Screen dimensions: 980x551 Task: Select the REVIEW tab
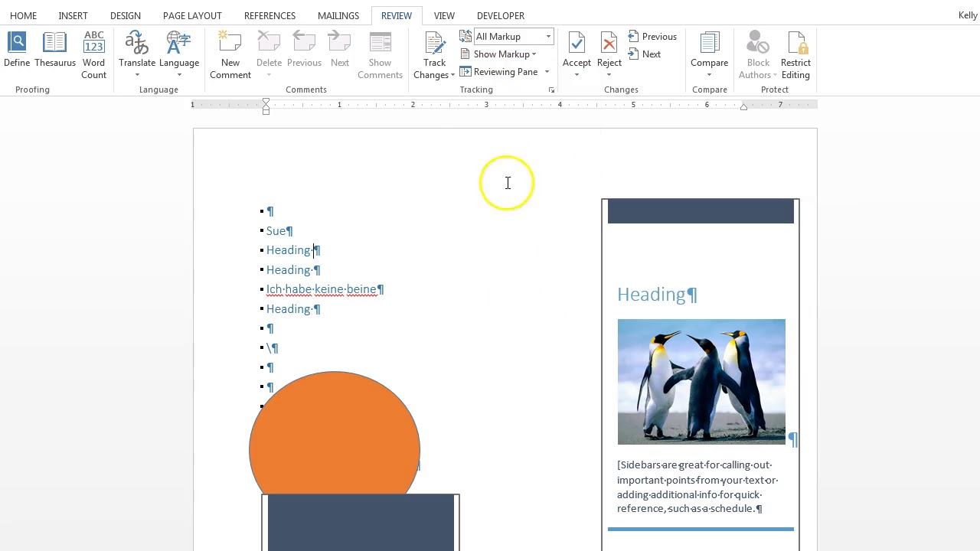pos(396,15)
